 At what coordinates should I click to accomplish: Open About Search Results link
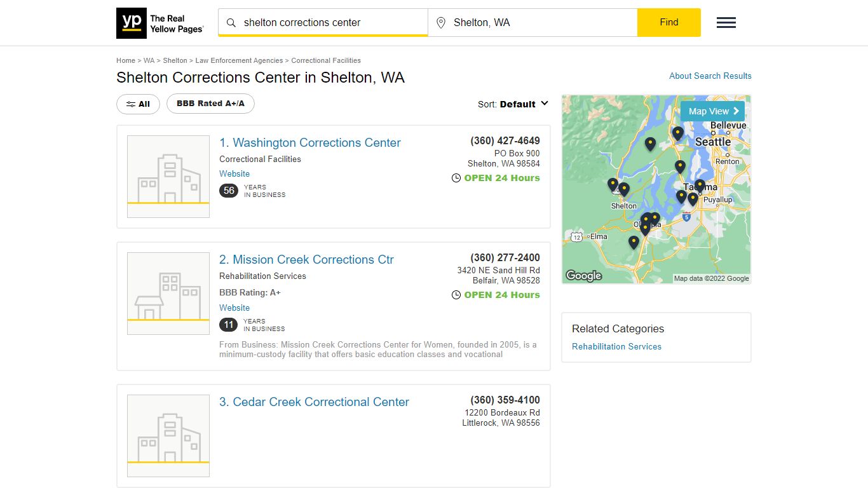pyautogui.click(x=710, y=76)
